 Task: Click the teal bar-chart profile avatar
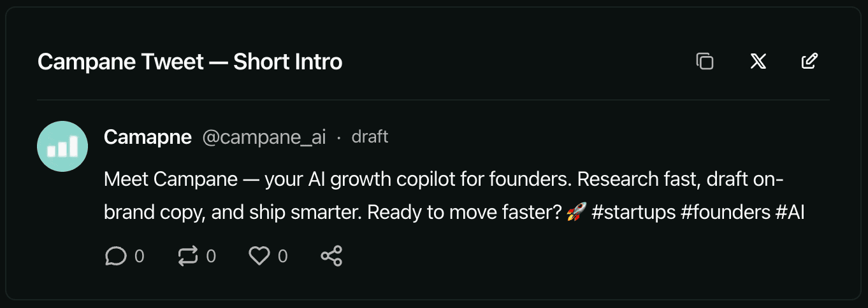coord(62,146)
